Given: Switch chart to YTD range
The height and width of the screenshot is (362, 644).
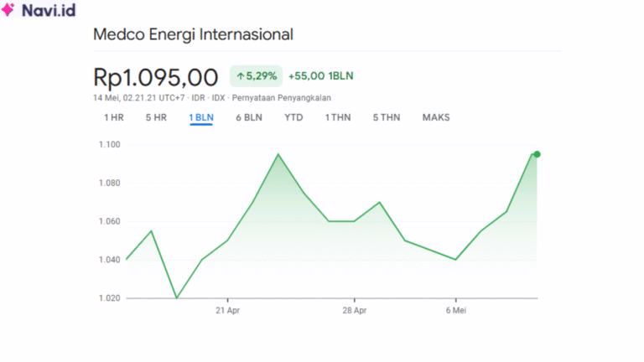Looking at the screenshot, I should coord(293,117).
